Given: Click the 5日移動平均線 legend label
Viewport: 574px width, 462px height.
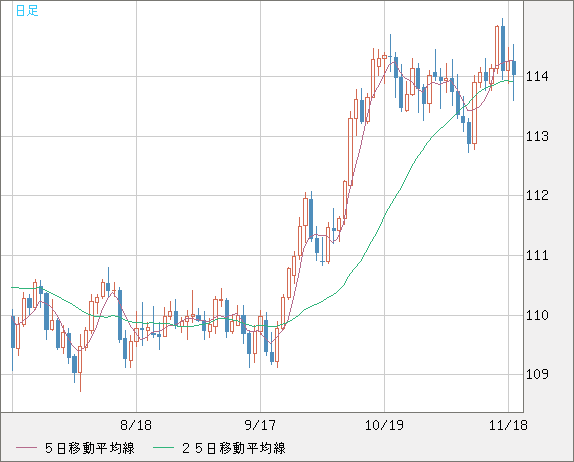Looking at the screenshot, I should (x=90, y=448).
